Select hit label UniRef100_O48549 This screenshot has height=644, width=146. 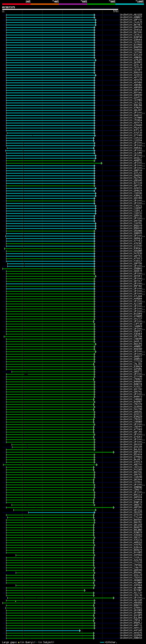[x=131, y=50]
